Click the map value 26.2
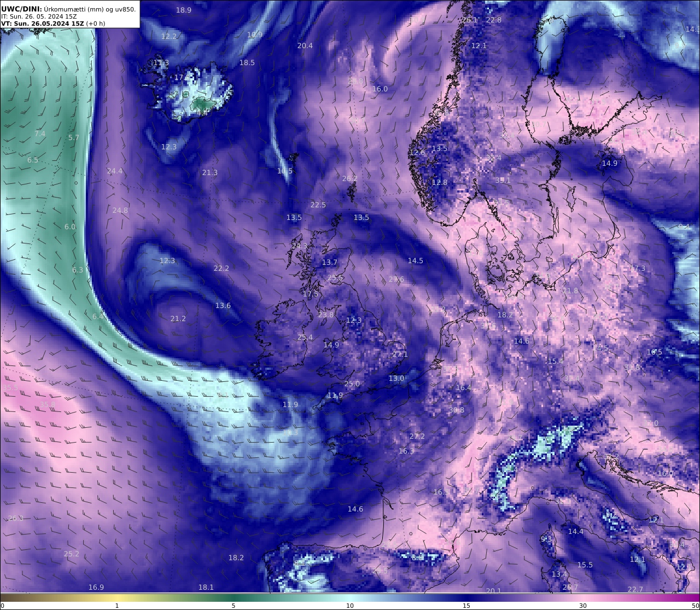This screenshot has width=700, height=610. pyautogui.click(x=350, y=179)
